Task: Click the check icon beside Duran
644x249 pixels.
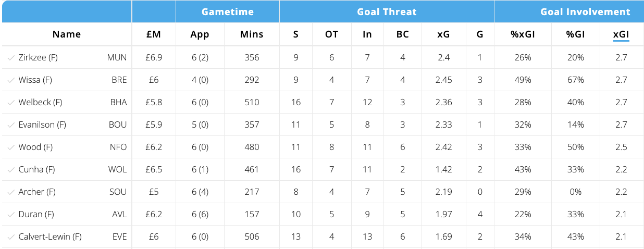Action: (11, 215)
